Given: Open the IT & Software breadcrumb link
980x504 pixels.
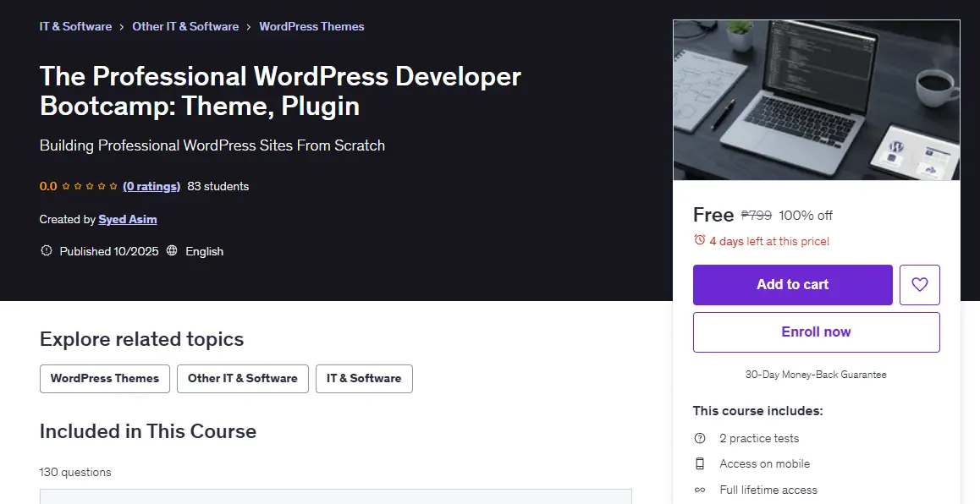Looking at the screenshot, I should (x=75, y=26).
